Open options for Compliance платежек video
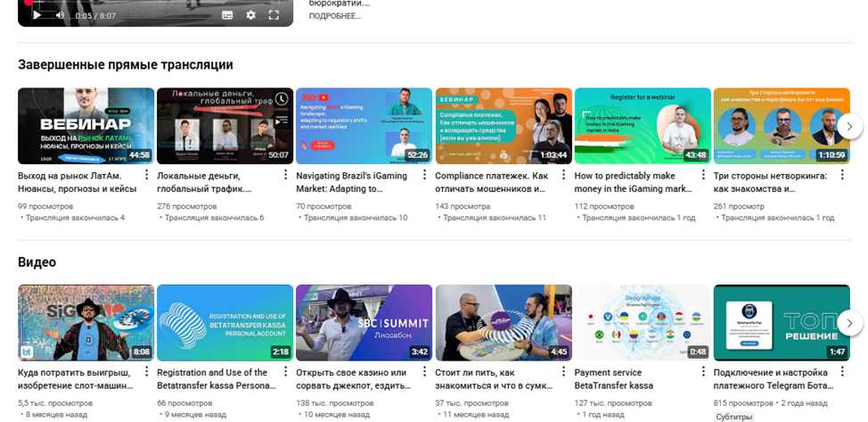The height and width of the screenshot is (422, 868). 563,175
